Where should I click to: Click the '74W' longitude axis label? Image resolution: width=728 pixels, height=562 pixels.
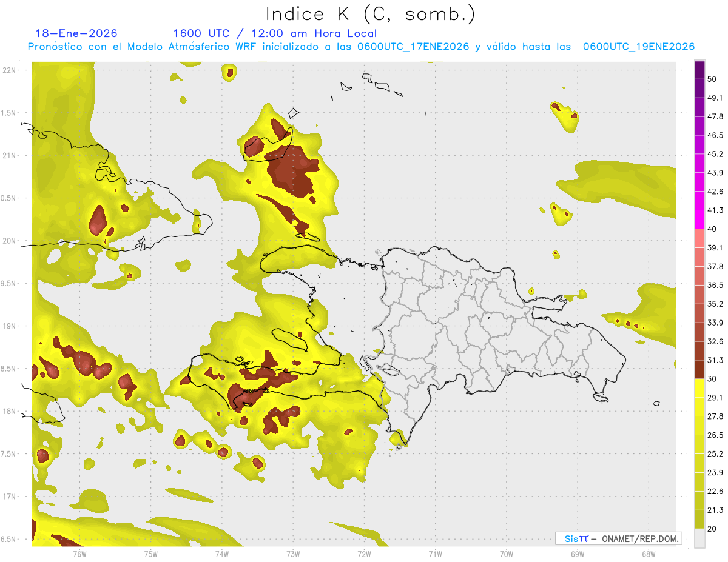[221, 554]
